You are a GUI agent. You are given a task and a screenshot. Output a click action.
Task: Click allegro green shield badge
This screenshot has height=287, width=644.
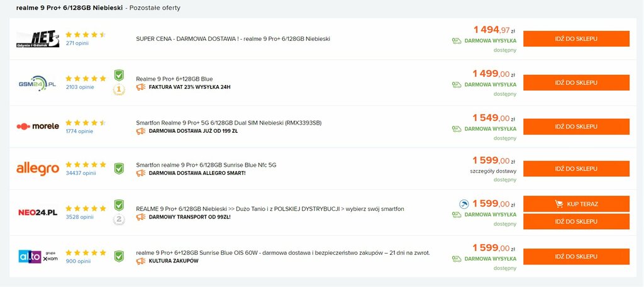pyautogui.click(x=119, y=169)
